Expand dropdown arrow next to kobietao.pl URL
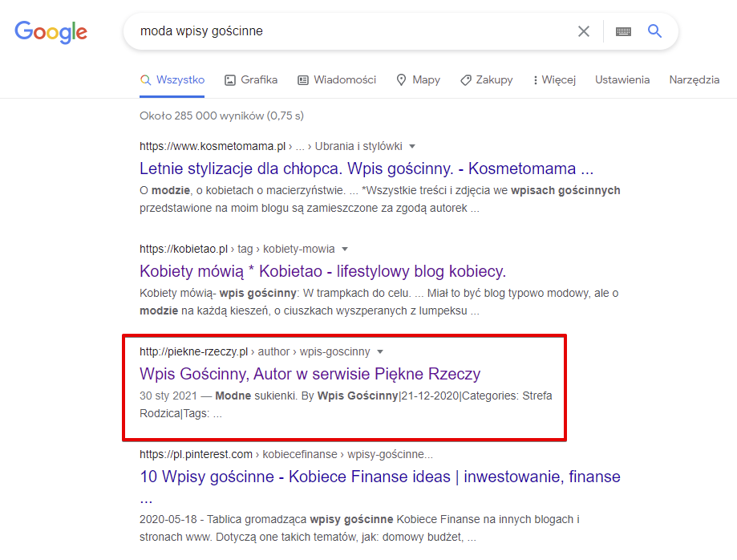This screenshot has height=560, width=737. tap(345, 249)
